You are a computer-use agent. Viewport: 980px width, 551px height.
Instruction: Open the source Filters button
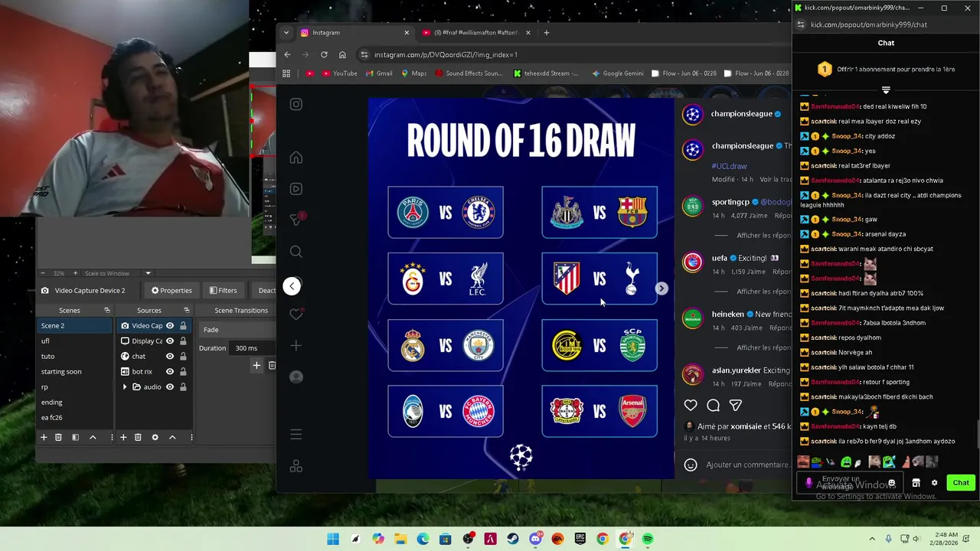click(x=223, y=291)
